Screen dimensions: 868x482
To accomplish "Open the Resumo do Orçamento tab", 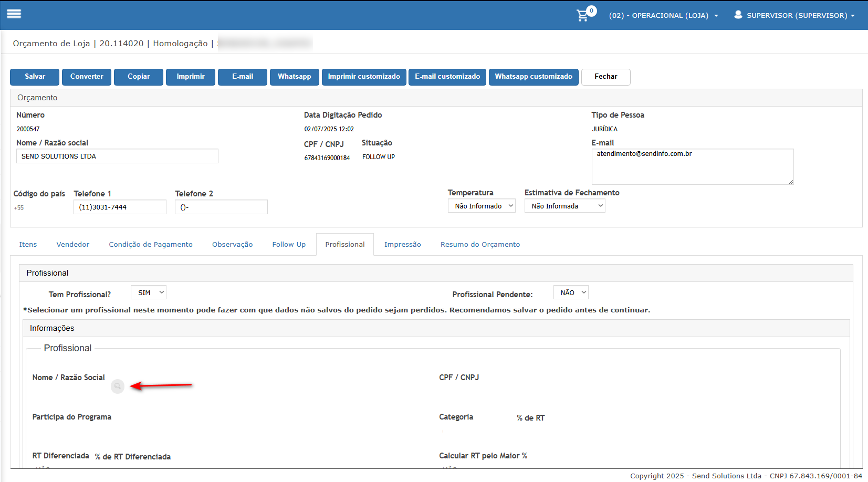I will (x=480, y=245).
